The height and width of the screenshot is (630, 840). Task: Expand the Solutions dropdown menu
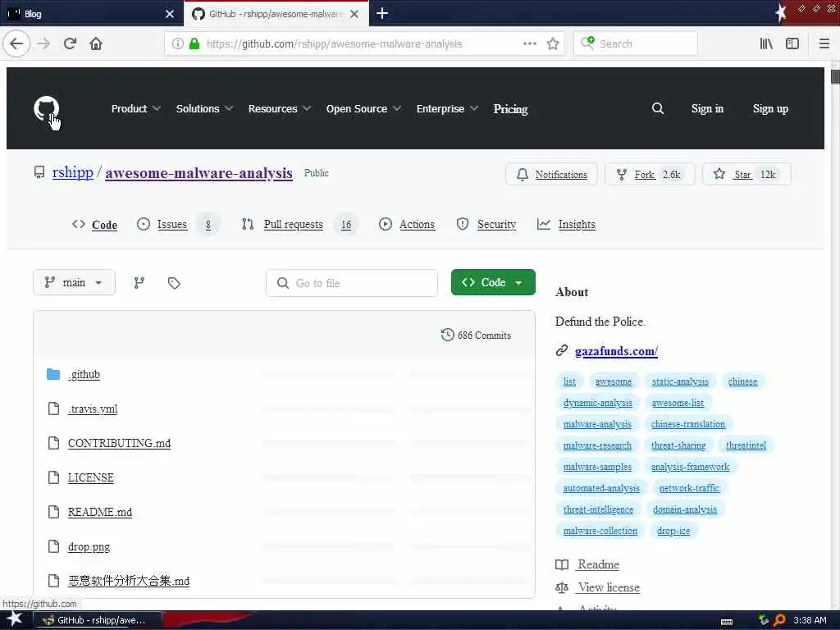pos(204,109)
